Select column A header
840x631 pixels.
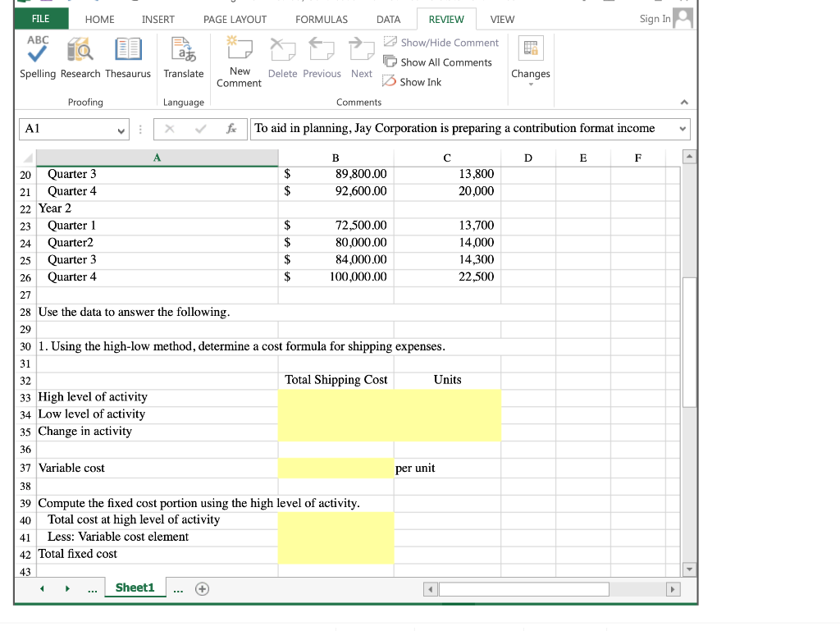(157, 158)
